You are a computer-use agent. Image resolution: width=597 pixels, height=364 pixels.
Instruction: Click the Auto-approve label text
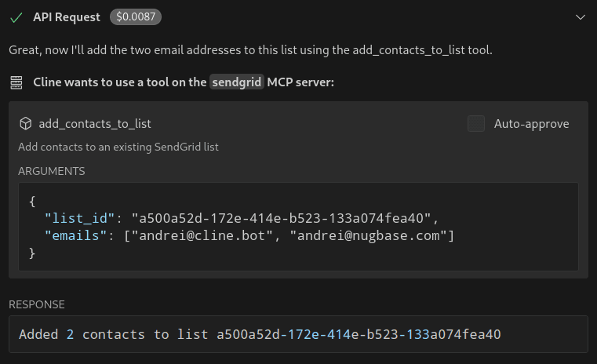point(532,124)
